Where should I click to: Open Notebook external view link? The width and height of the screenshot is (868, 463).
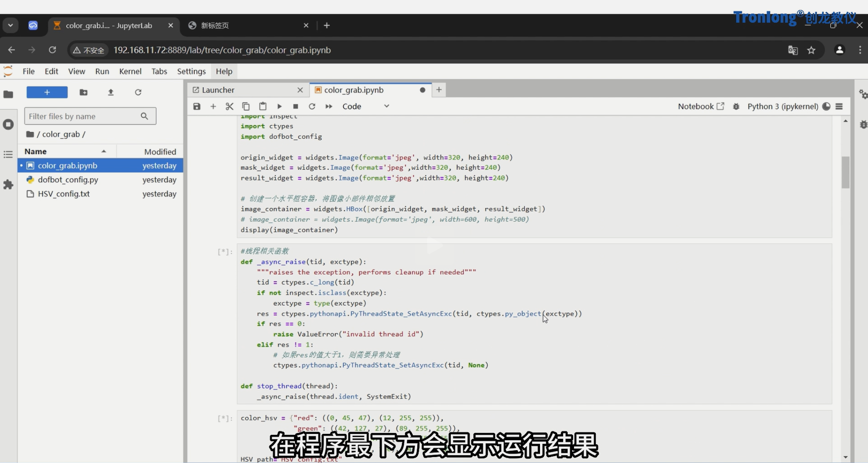tap(701, 106)
